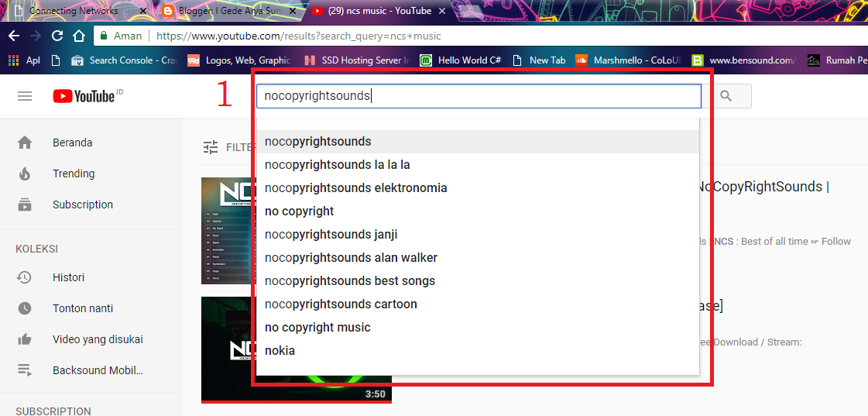Choose suggestion "nocopyrightsounds best songs"
The height and width of the screenshot is (416, 868).
point(478,281)
